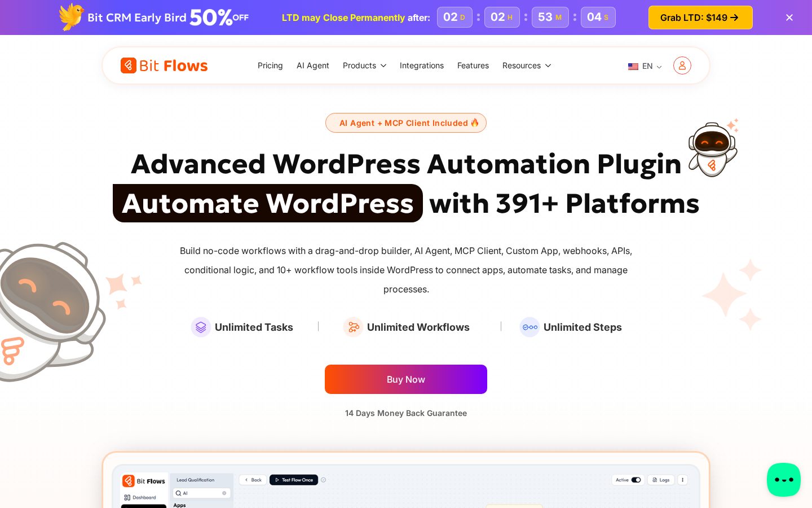Image resolution: width=812 pixels, height=508 pixels.
Task: Click the hours countdown box
Action: [502, 17]
